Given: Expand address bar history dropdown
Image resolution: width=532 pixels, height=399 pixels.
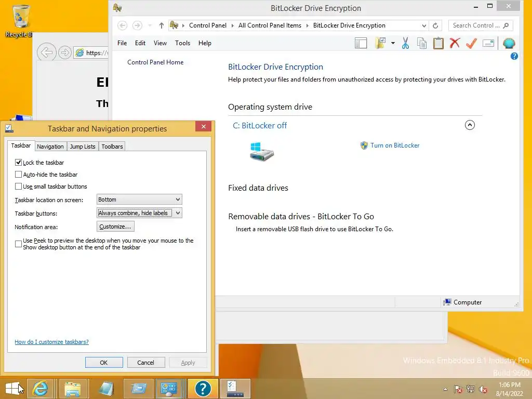Looking at the screenshot, I should [424, 25].
